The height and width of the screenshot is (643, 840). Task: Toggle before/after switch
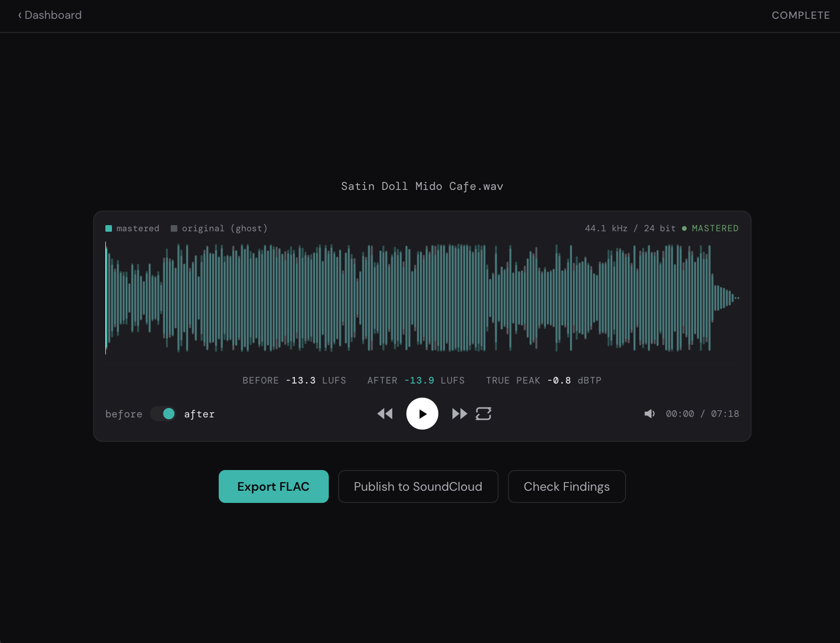click(163, 414)
